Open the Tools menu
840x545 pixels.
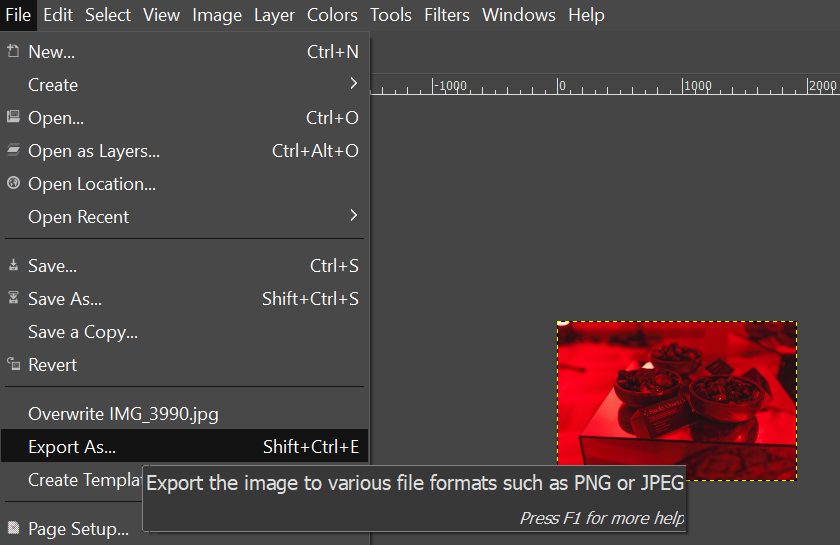click(x=390, y=15)
